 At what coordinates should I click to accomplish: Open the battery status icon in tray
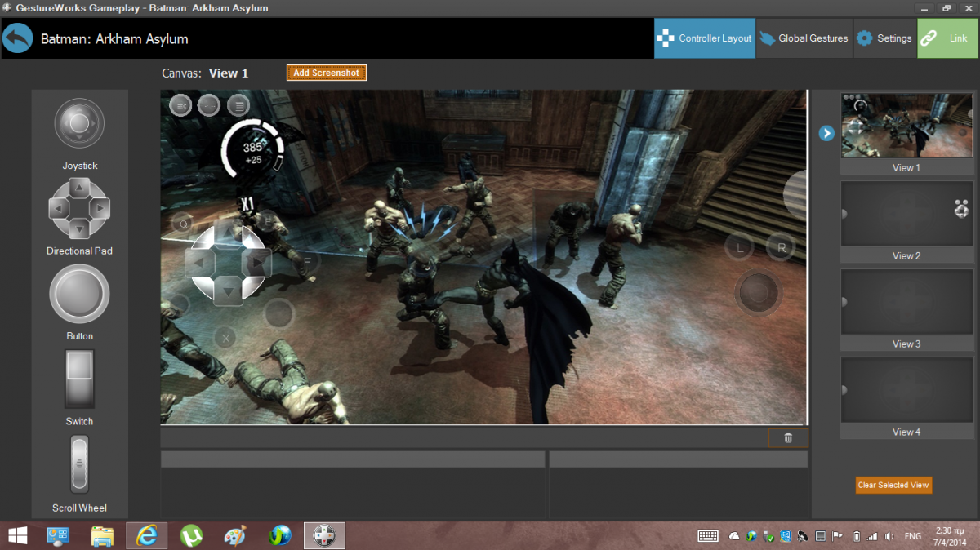click(857, 536)
